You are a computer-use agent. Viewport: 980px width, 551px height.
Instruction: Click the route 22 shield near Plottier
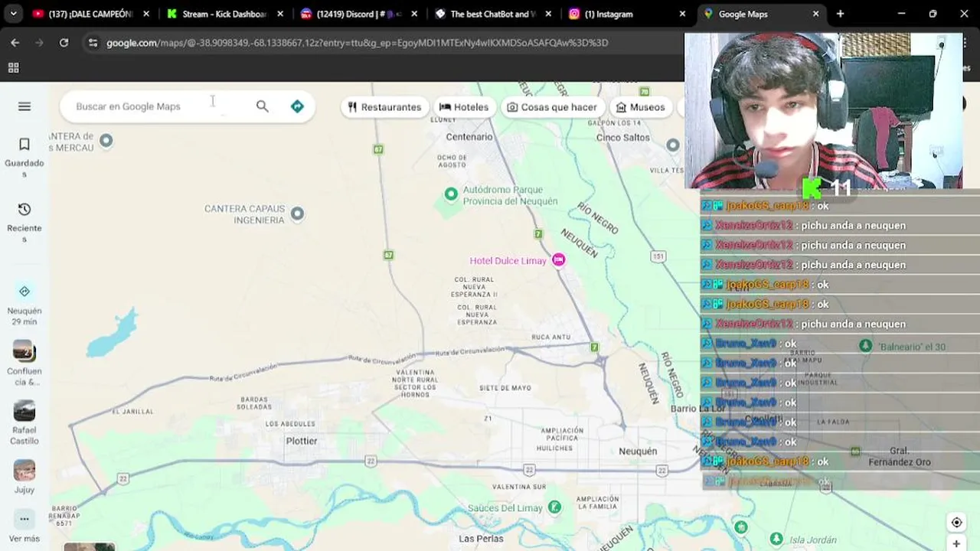(x=371, y=461)
